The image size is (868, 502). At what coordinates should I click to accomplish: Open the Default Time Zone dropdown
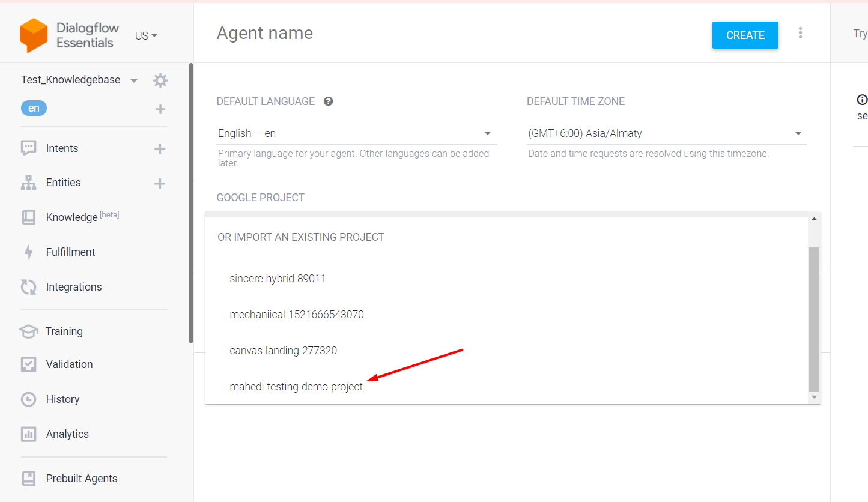point(798,133)
